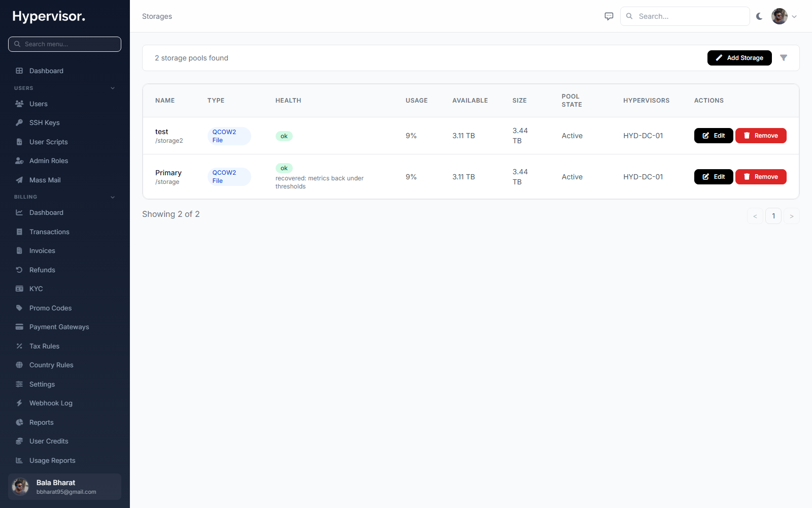Viewport: 812px width, 508px height.
Task: Open Settings sliders icon
Action: [19, 384]
